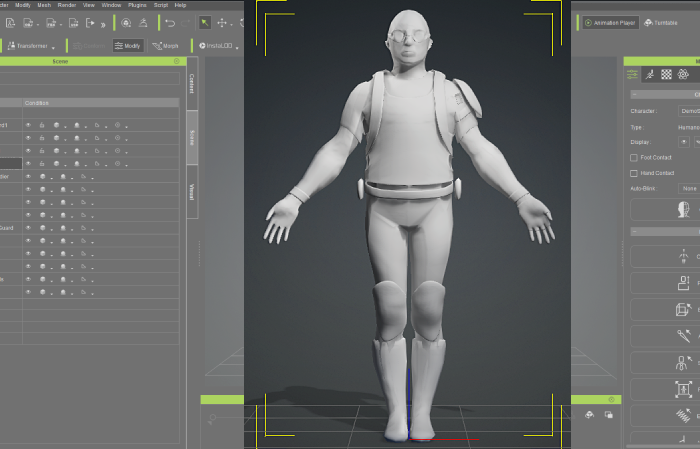Open the InstaLOD dropdown arrow
700x449 pixels.
click(237, 47)
